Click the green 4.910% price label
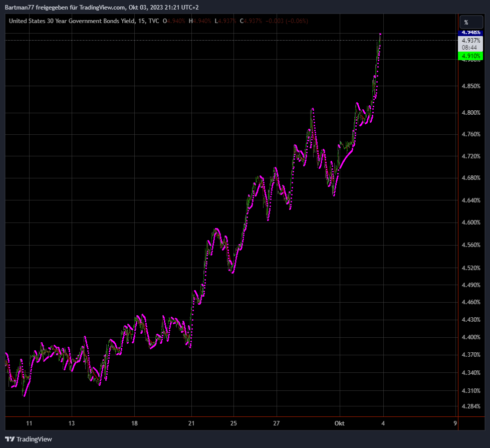This screenshot has height=448, width=490. 470,56
